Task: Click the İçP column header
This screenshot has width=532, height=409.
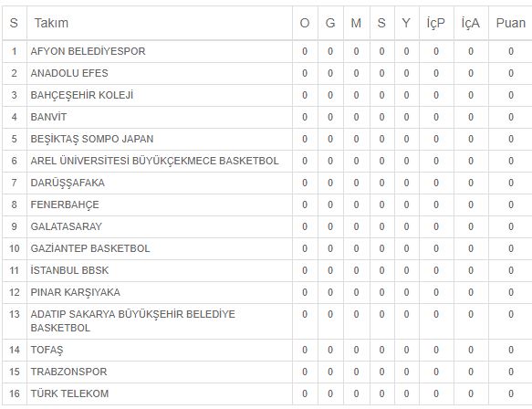Action: pyautogui.click(x=436, y=23)
